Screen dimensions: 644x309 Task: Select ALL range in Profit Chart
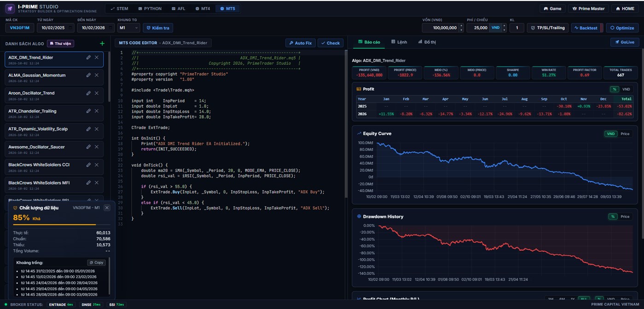point(583,299)
